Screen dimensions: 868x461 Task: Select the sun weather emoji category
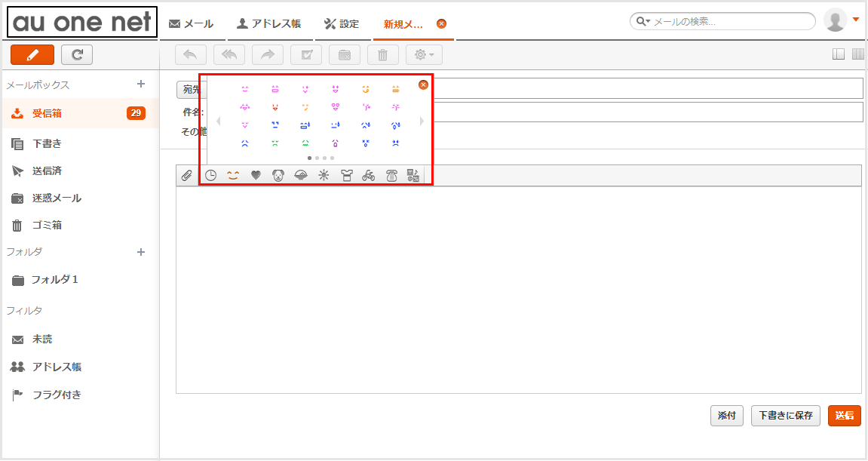tap(324, 176)
